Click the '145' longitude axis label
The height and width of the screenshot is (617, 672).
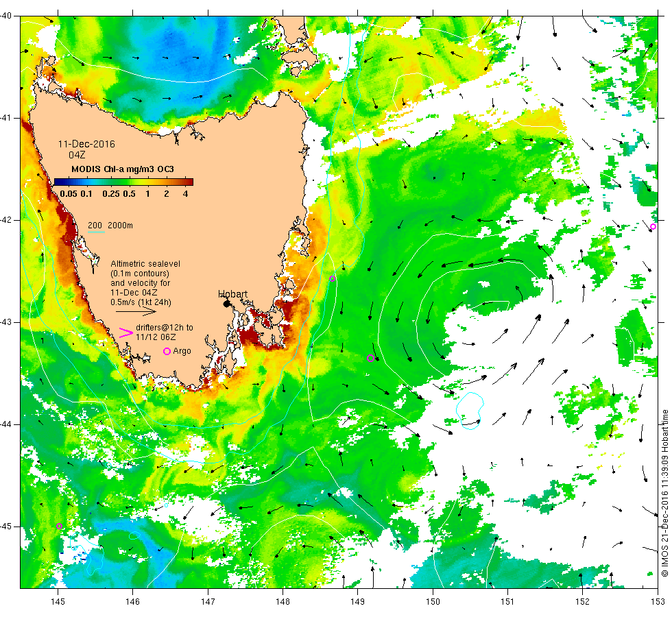tap(58, 602)
